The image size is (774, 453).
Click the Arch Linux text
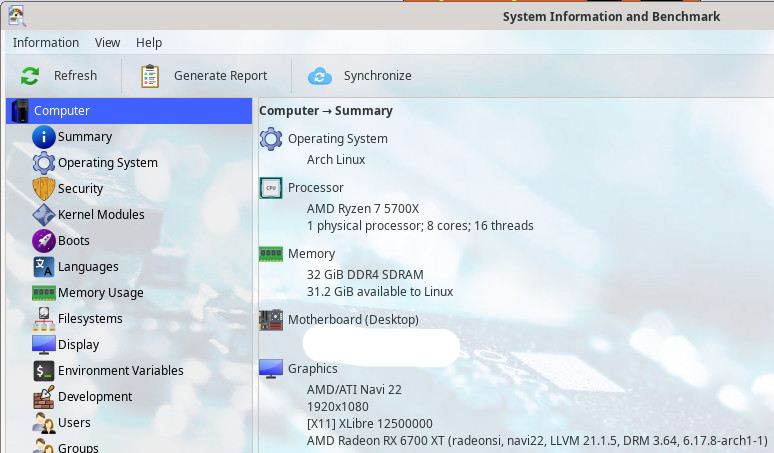336,160
